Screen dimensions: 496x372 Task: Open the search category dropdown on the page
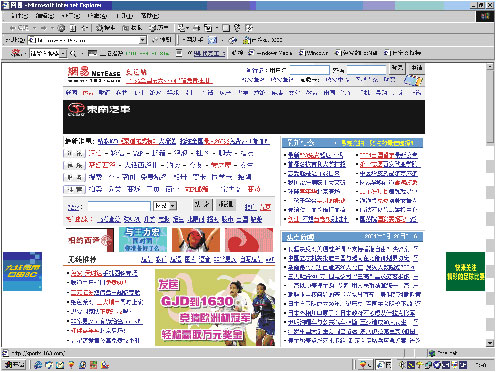pyautogui.click(x=172, y=206)
